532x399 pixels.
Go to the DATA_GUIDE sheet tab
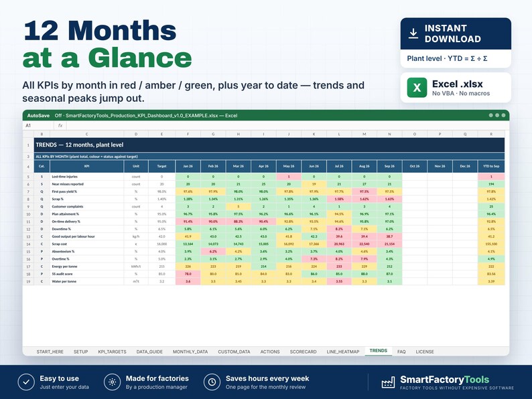pyautogui.click(x=149, y=351)
